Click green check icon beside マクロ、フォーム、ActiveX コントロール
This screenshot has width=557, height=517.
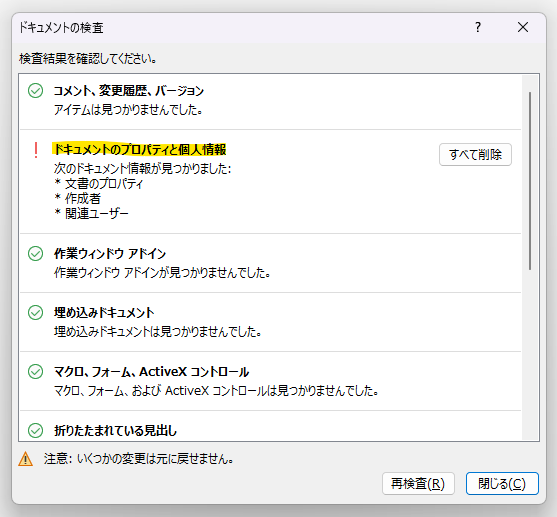36,371
